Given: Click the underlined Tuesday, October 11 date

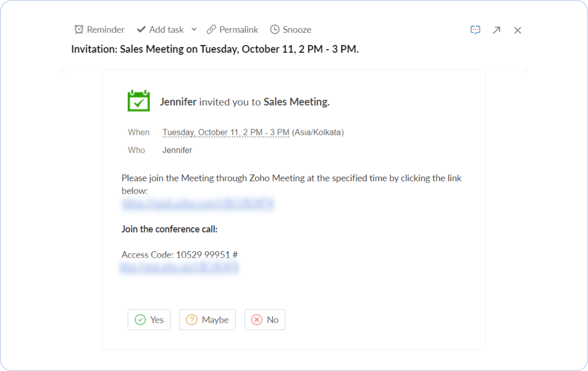Looking at the screenshot, I should pyautogui.click(x=226, y=132).
